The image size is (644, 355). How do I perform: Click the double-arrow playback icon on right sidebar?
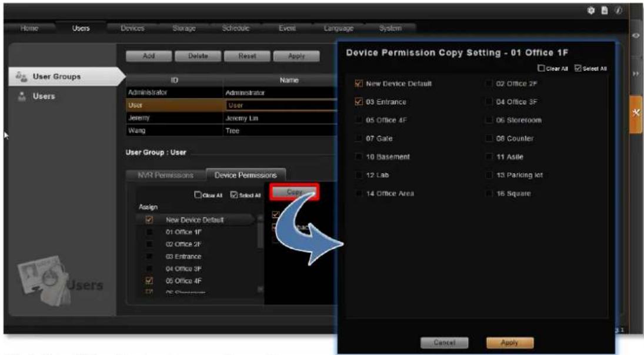pos(636,74)
